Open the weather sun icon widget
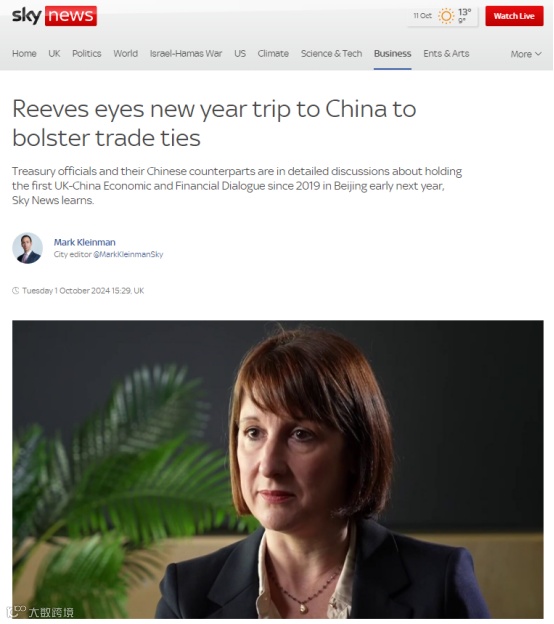The image size is (554, 624). (x=446, y=16)
